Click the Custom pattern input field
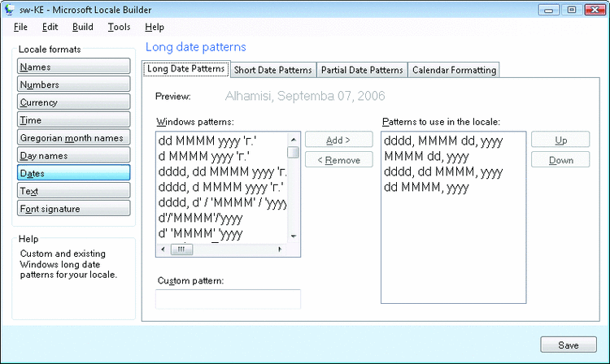 [x=228, y=299]
